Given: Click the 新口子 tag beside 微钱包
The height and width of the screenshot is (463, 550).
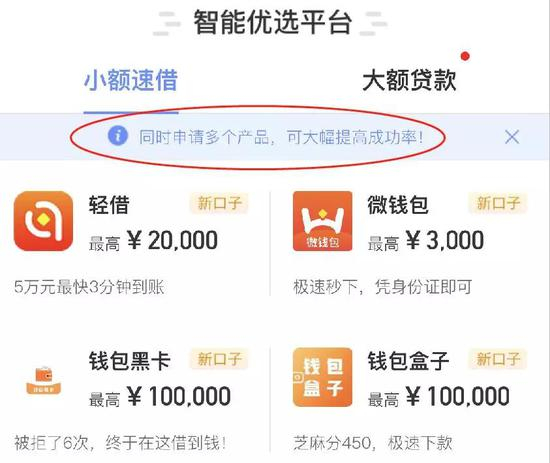Looking at the screenshot, I should pyautogui.click(x=498, y=203).
